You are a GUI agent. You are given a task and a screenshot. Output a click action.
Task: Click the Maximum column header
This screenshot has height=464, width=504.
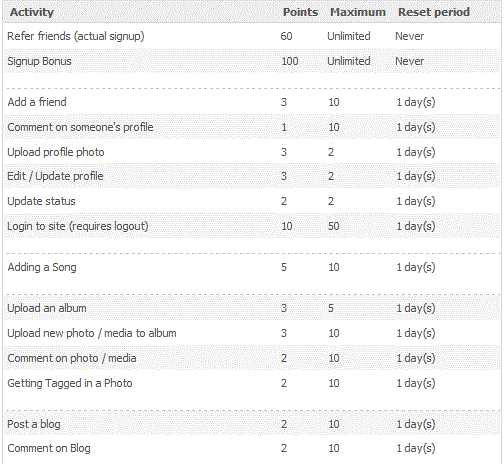point(358,12)
